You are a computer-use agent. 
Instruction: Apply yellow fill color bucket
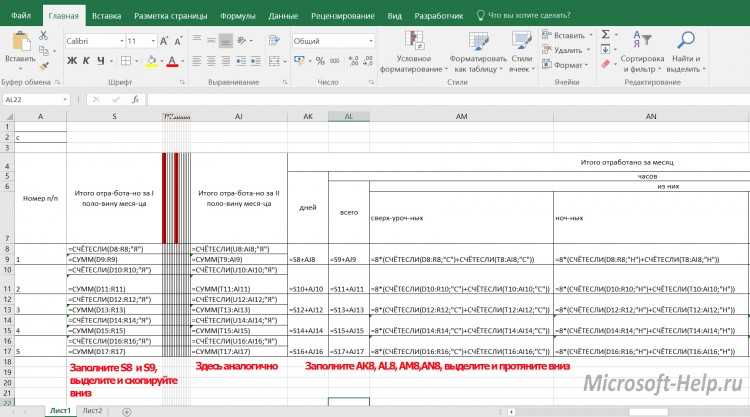tap(151, 61)
